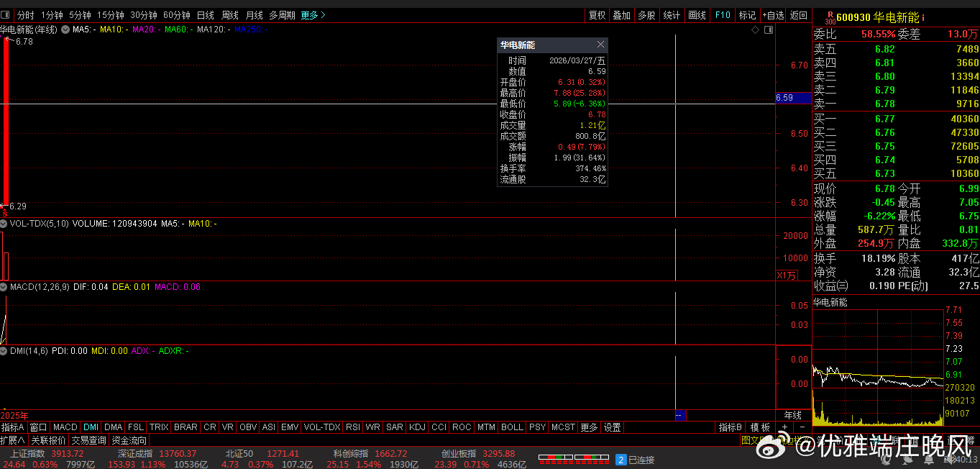The height and width of the screenshot is (469, 980).
Task: Choose DMI indicator in bottom bar
Action: coord(91,427)
